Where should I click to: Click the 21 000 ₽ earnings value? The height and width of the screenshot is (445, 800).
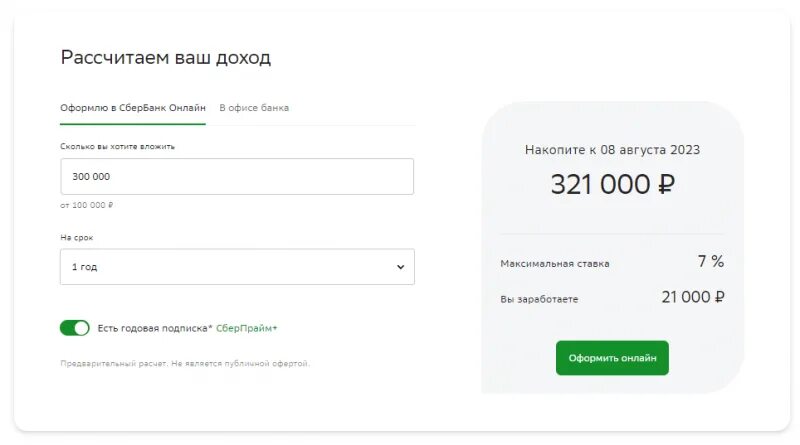692,297
